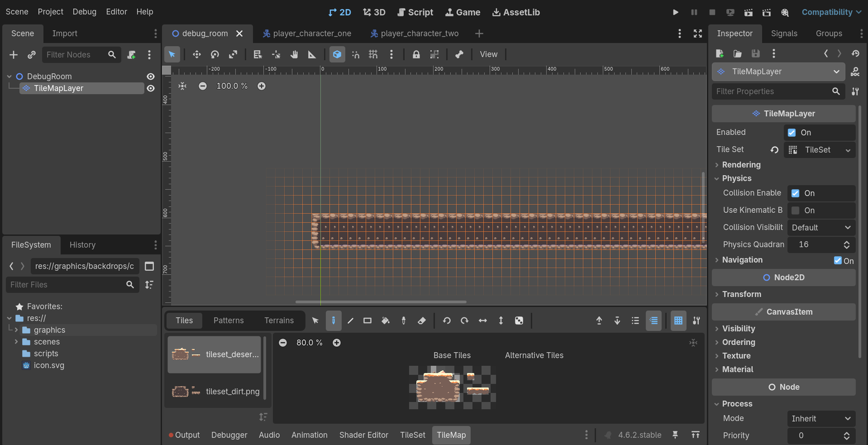Center the viewport view

(x=182, y=86)
